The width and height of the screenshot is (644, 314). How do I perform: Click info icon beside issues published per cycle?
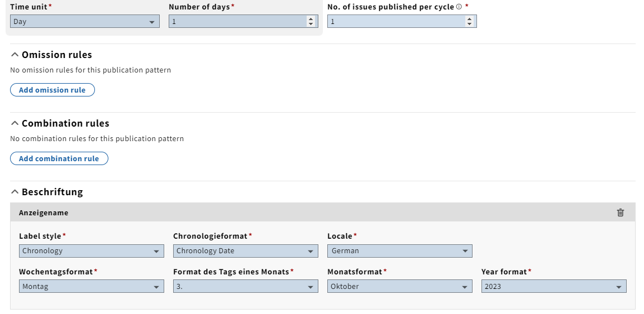[x=459, y=7]
